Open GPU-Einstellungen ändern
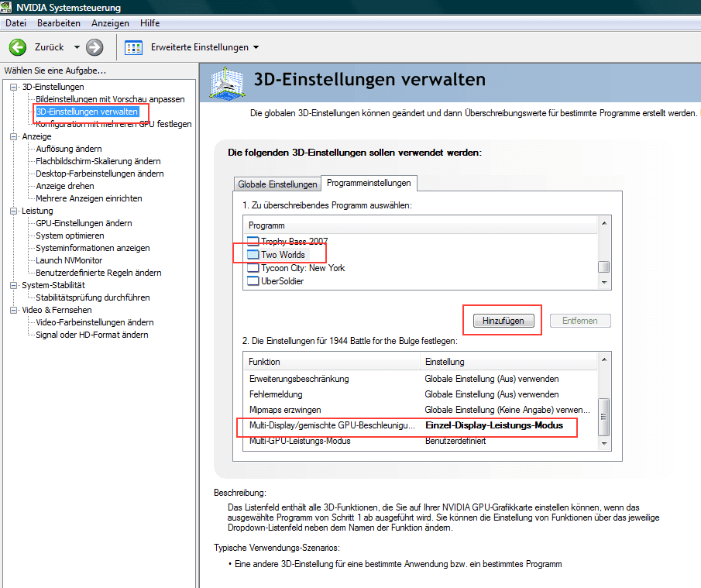701x588 pixels. click(x=84, y=223)
